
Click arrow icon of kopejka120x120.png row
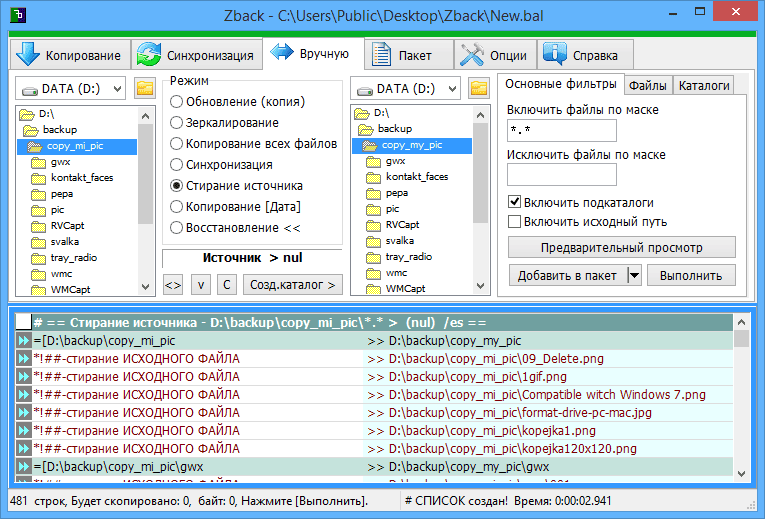(x=23, y=449)
